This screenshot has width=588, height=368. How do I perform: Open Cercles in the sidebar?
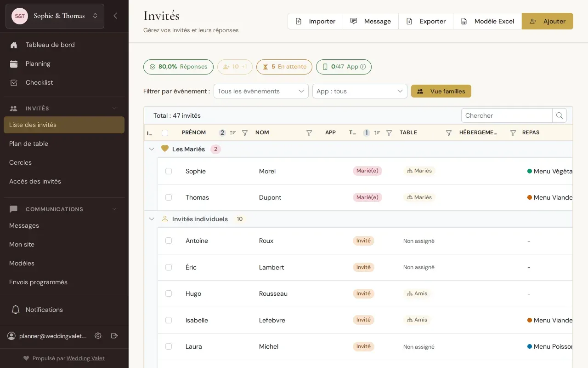[64, 162]
